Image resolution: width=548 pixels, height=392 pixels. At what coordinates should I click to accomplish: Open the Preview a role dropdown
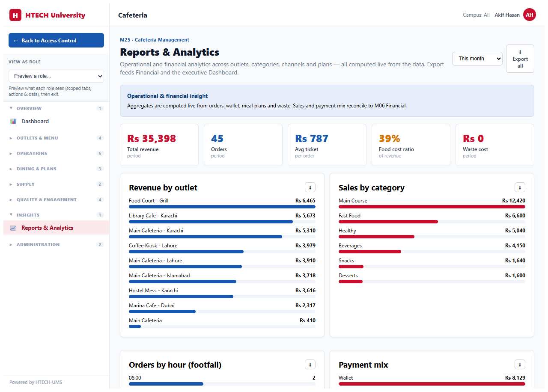pyautogui.click(x=56, y=76)
